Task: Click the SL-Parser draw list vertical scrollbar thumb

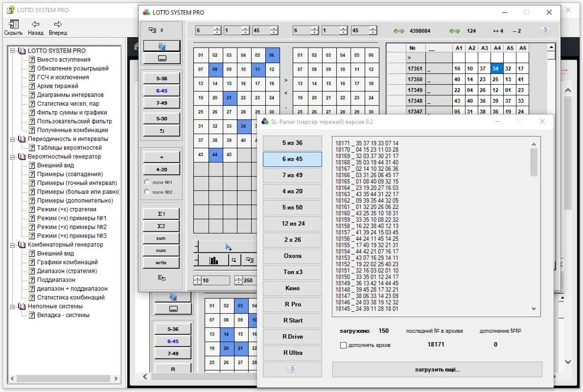Action: point(534,162)
